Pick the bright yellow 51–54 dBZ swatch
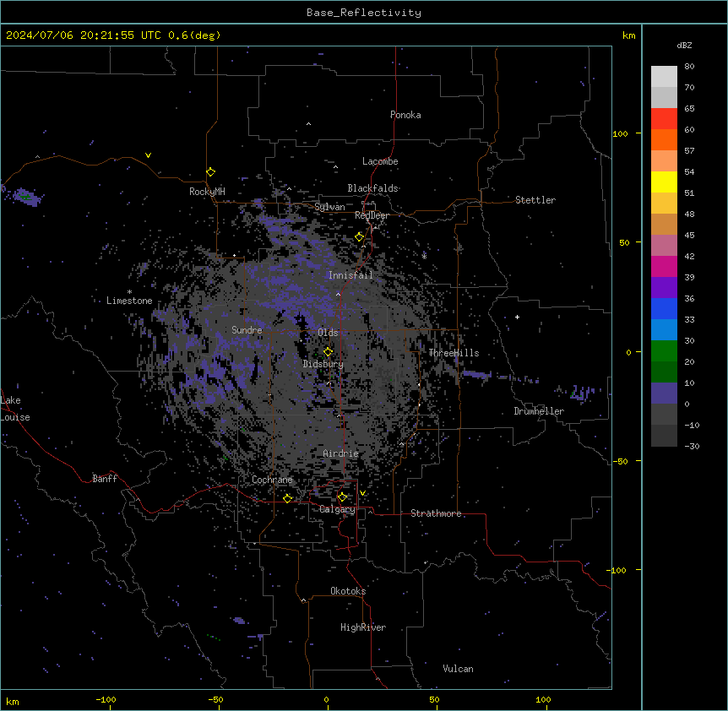 [x=664, y=182]
